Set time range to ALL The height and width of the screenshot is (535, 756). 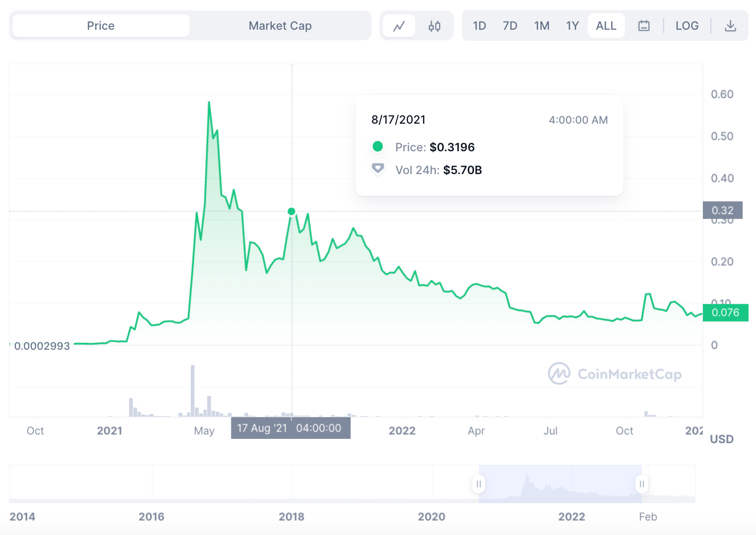(606, 25)
